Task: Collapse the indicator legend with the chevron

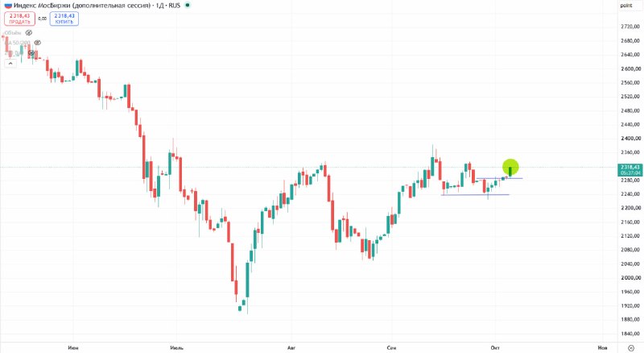Action: 10,63
